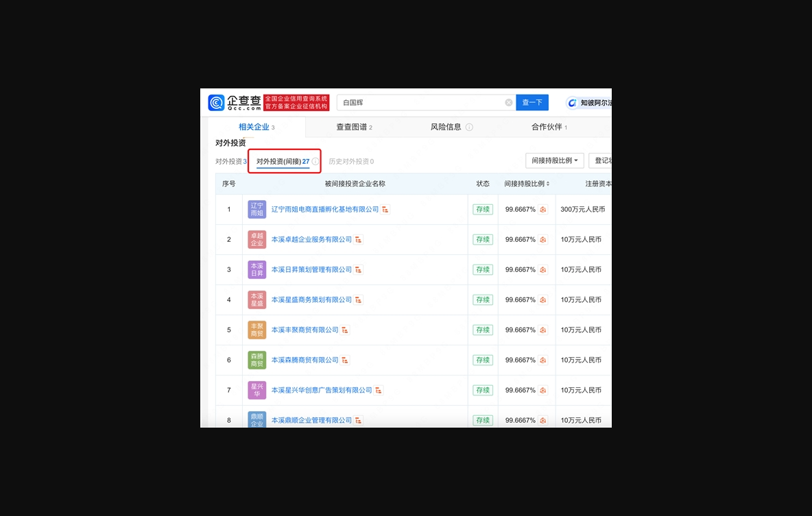The image size is (812, 516).
Task: Click the chart icon next to 本溪星兴华创意广告策划有限公司
Action: [x=379, y=390]
